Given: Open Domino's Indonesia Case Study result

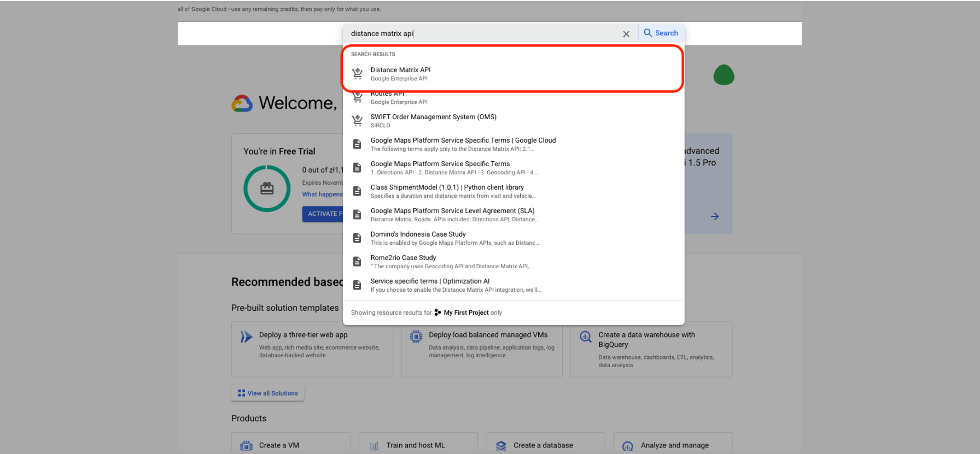Looking at the screenshot, I should [x=514, y=238].
